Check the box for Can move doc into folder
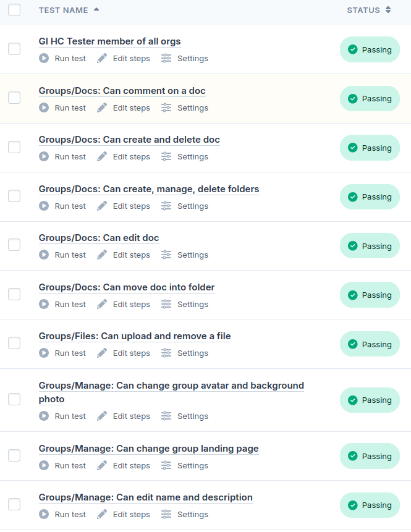 coord(14,294)
